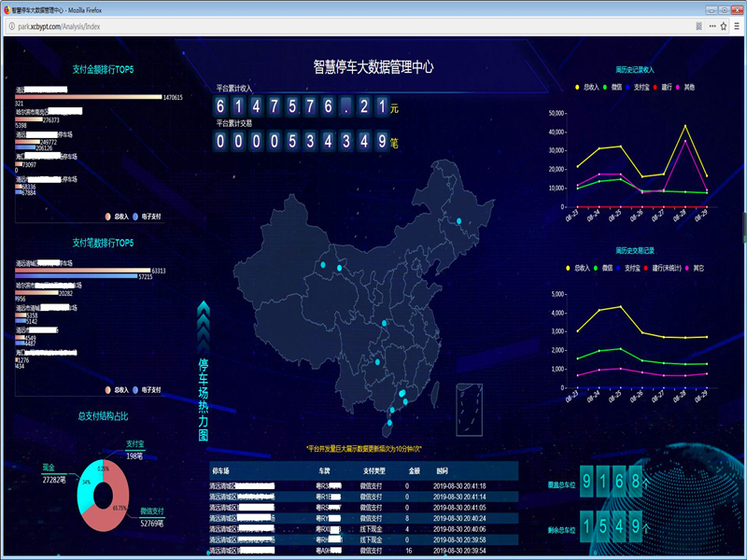Toggle 建行(未统计) legend in transaction chart
The height and width of the screenshot is (560, 747).
tap(664, 269)
